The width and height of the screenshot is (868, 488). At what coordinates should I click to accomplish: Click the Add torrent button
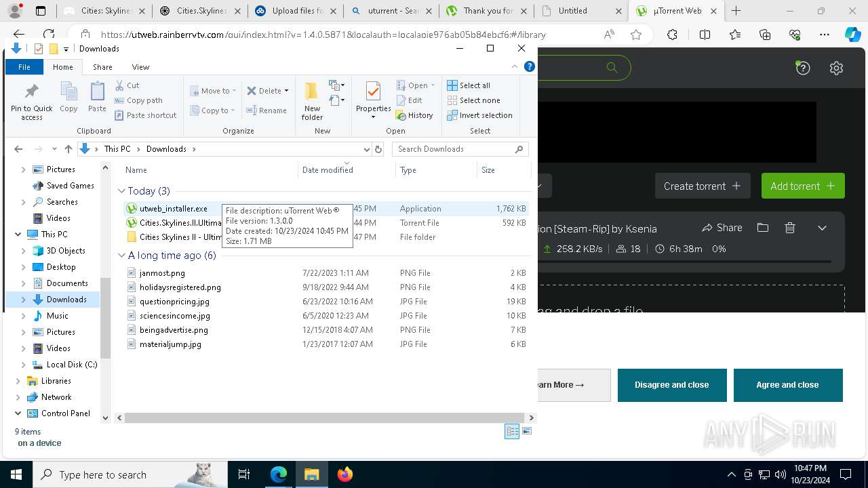coord(803,186)
